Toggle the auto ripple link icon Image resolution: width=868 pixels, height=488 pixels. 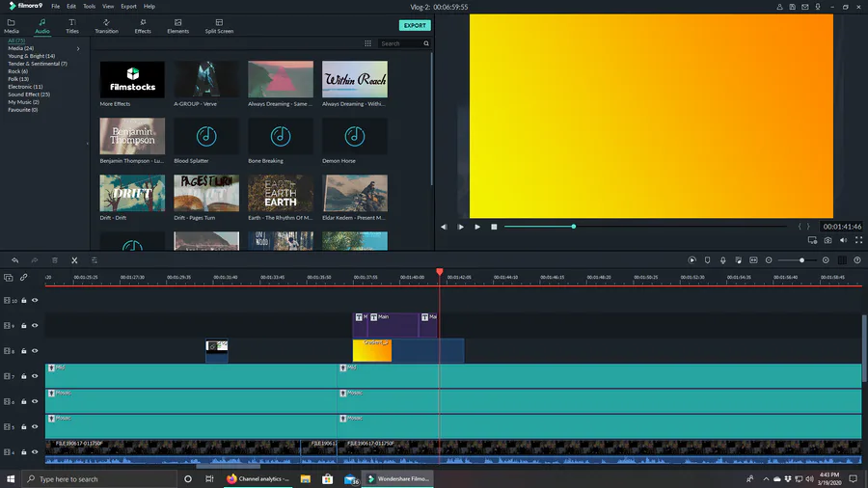tap(24, 277)
